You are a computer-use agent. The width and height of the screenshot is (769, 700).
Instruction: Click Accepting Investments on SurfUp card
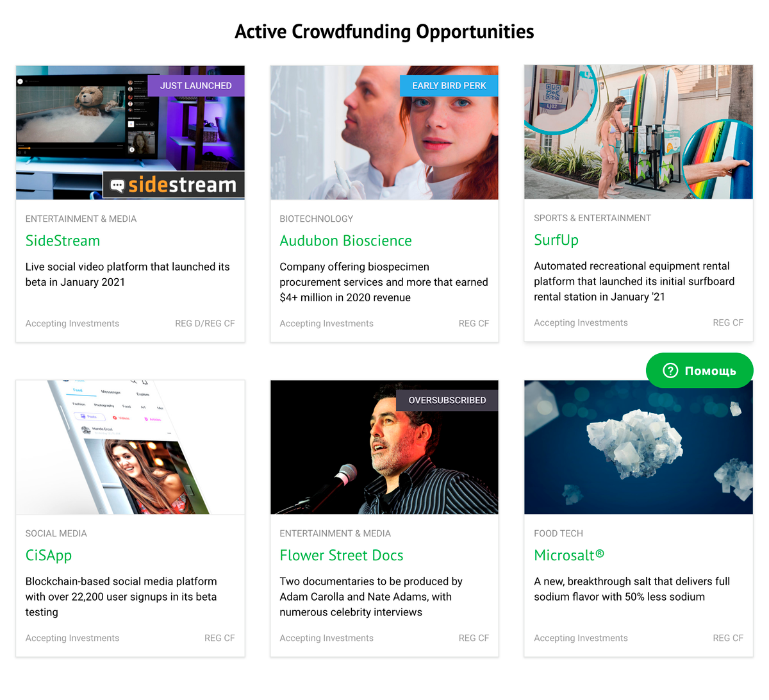581,323
